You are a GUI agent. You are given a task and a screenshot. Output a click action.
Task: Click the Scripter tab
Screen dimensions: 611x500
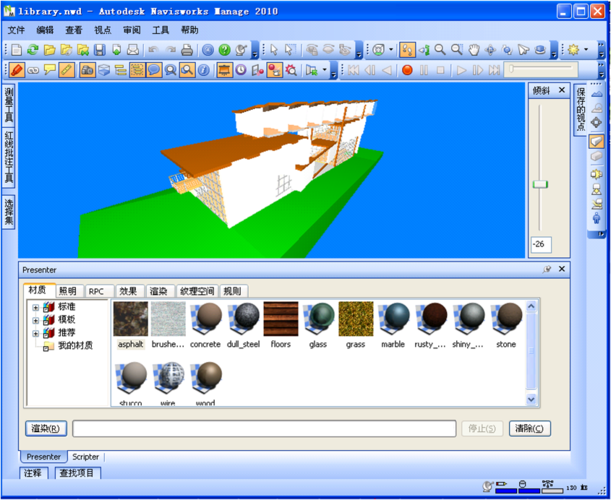point(86,457)
